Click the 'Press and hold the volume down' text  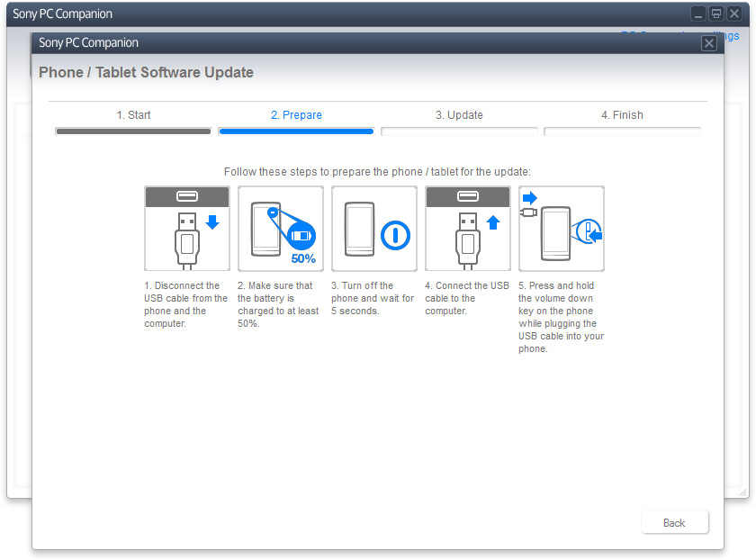(562, 317)
